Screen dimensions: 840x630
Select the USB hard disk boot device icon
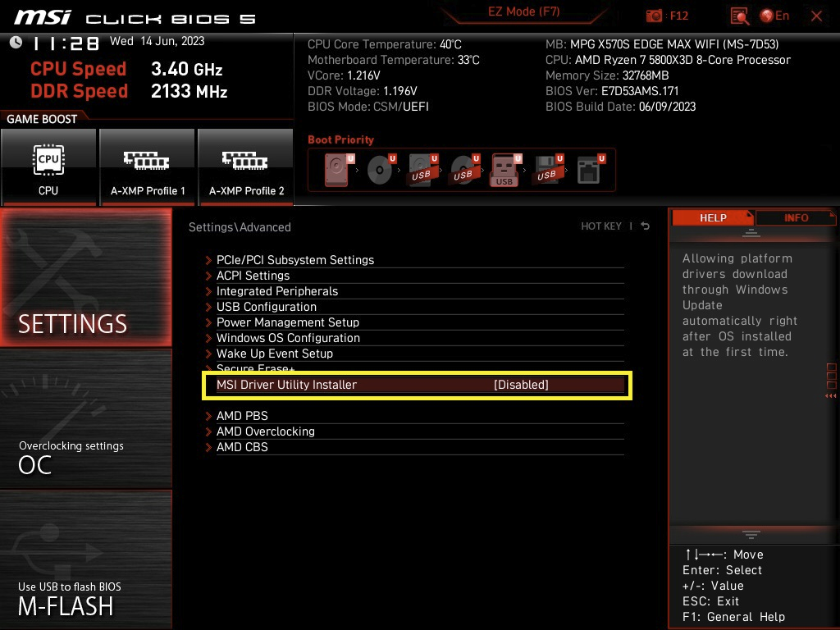423,169
